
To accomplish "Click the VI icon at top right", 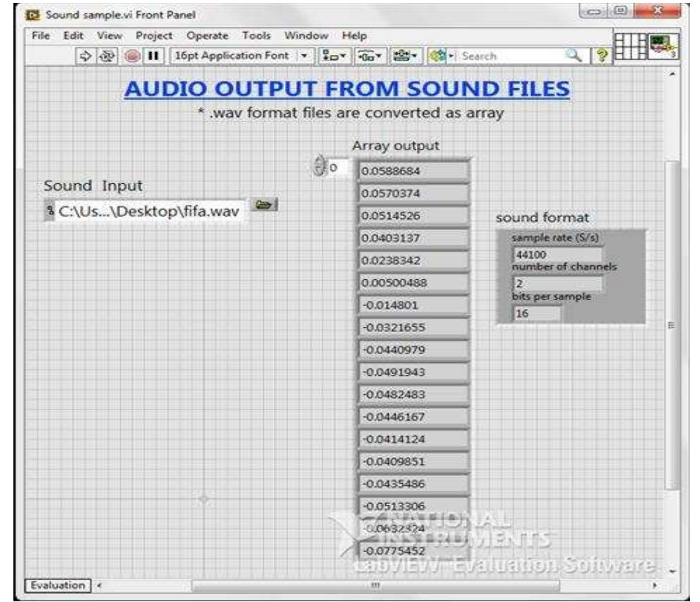I will (x=664, y=46).
